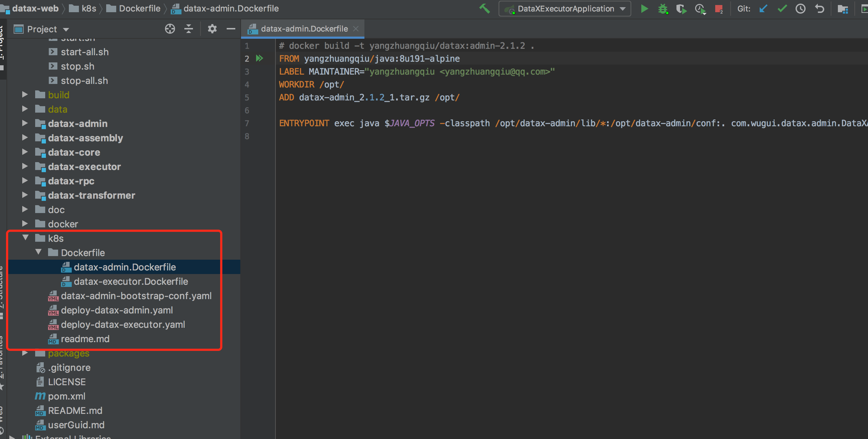Collapse all nodes in Project tree
Image resolution: width=868 pixels, height=439 pixels.
(188, 29)
